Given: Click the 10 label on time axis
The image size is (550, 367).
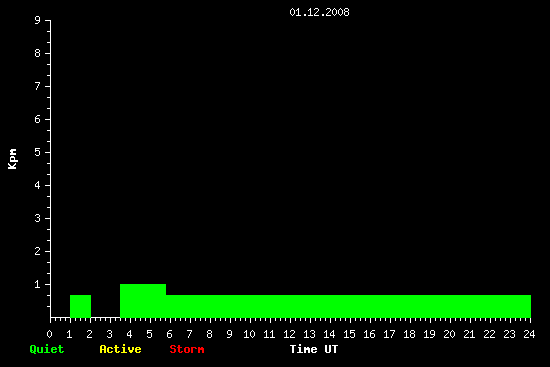Looking at the screenshot, I should pos(249,334).
